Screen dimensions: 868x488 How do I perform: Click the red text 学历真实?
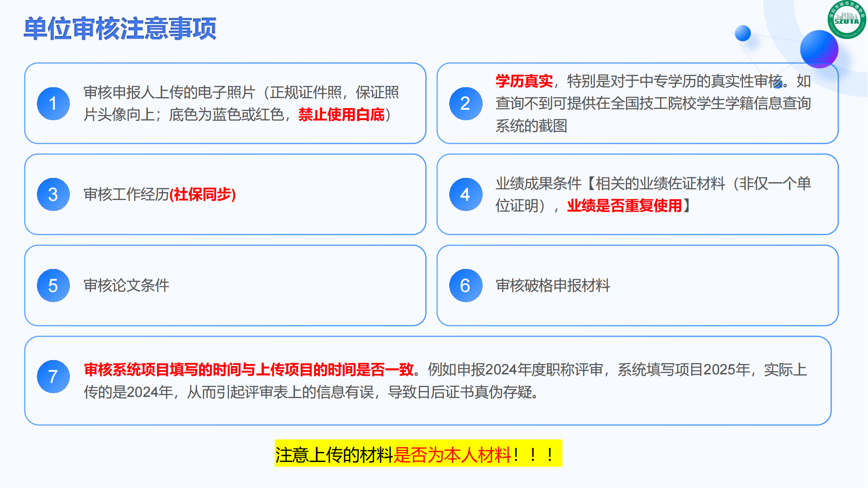point(524,81)
